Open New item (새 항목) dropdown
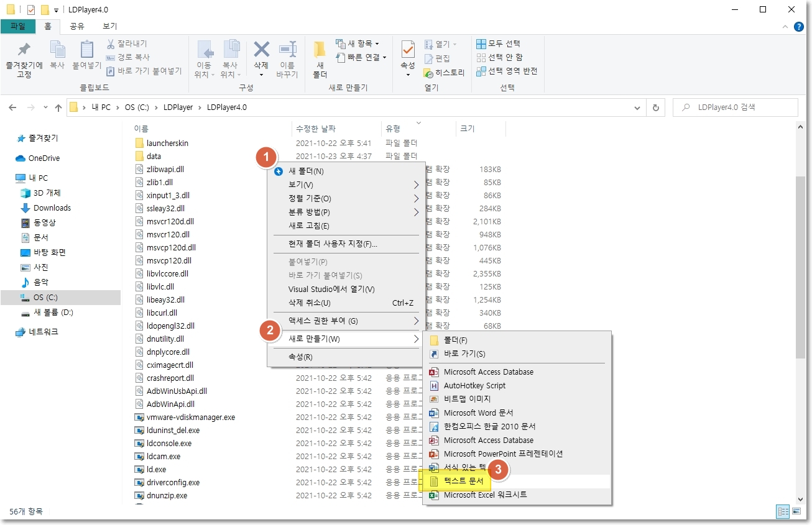The height and width of the screenshot is (525, 812). pyautogui.click(x=358, y=43)
